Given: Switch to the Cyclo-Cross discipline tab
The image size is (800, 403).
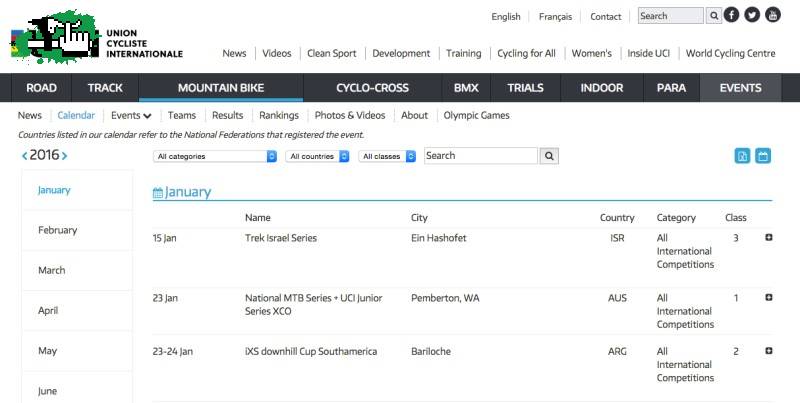Looking at the screenshot, I should 372,88.
